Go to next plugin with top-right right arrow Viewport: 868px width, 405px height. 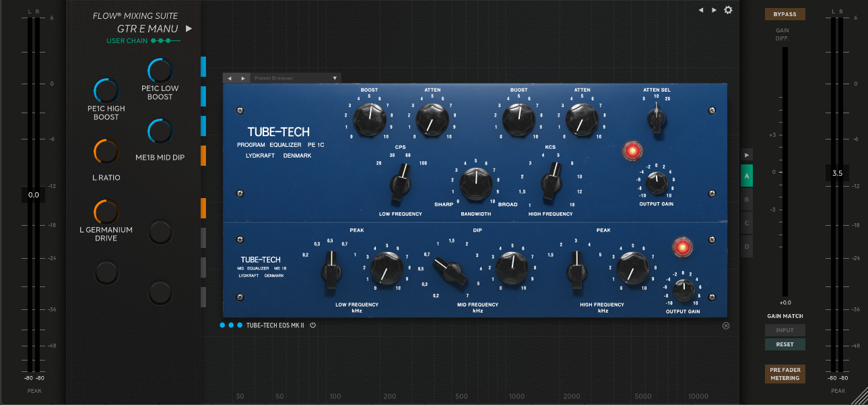[x=714, y=10]
